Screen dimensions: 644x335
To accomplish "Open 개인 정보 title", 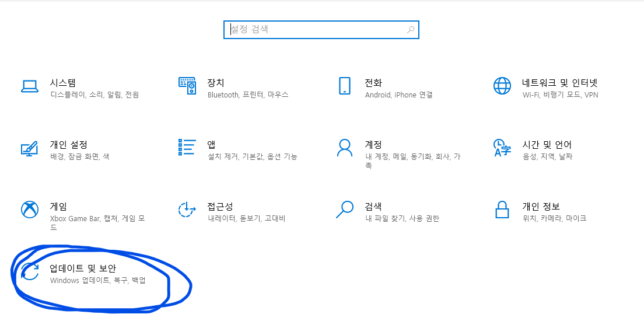I will click(541, 207).
